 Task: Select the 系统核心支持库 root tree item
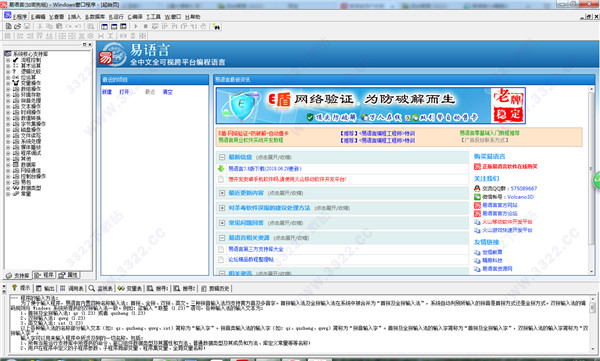(x=31, y=54)
